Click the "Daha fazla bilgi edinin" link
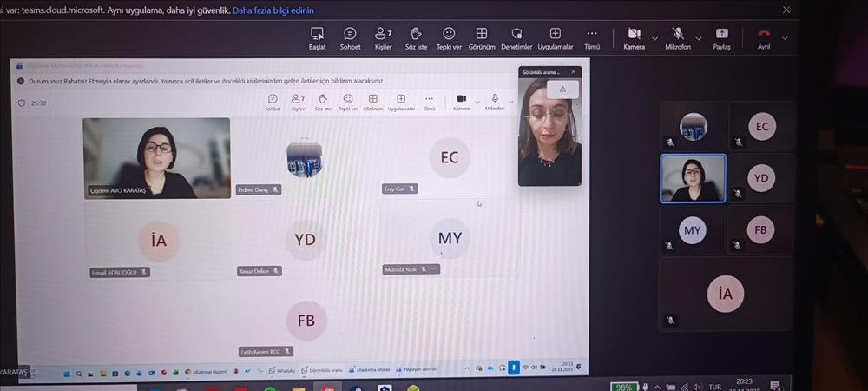Viewport: 868px width, 391px height. (273, 10)
